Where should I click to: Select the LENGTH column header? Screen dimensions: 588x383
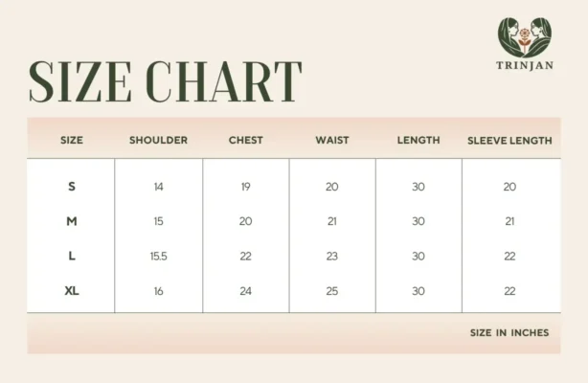pos(418,141)
